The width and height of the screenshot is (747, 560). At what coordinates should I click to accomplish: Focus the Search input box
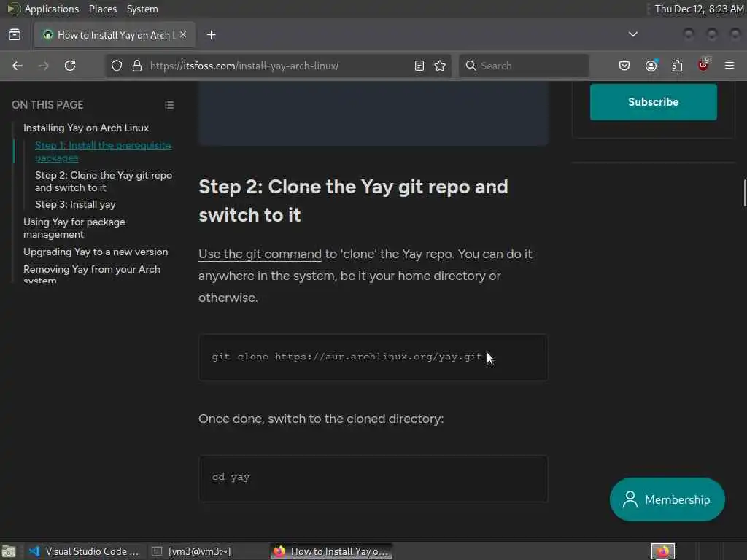(524, 66)
